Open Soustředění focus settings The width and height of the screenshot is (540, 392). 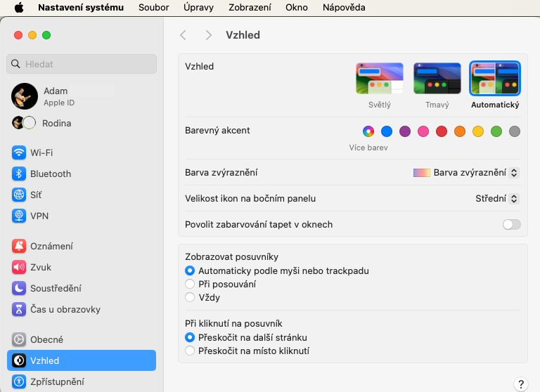(x=55, y=288)
